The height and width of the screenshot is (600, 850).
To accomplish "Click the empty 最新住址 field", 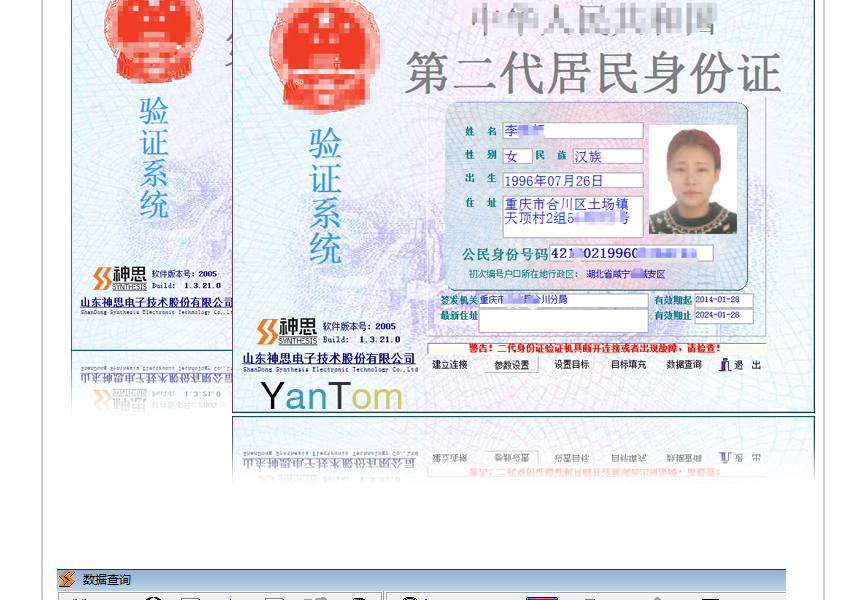I will click(563, 320).
